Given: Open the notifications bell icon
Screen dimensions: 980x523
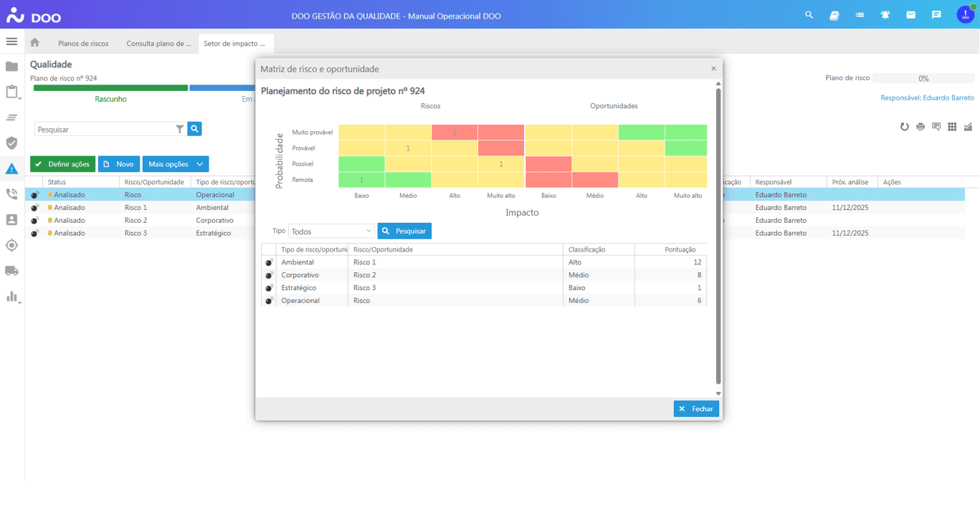Looking at the screenshot, I should pyautogui.click(x=885, y=15).
